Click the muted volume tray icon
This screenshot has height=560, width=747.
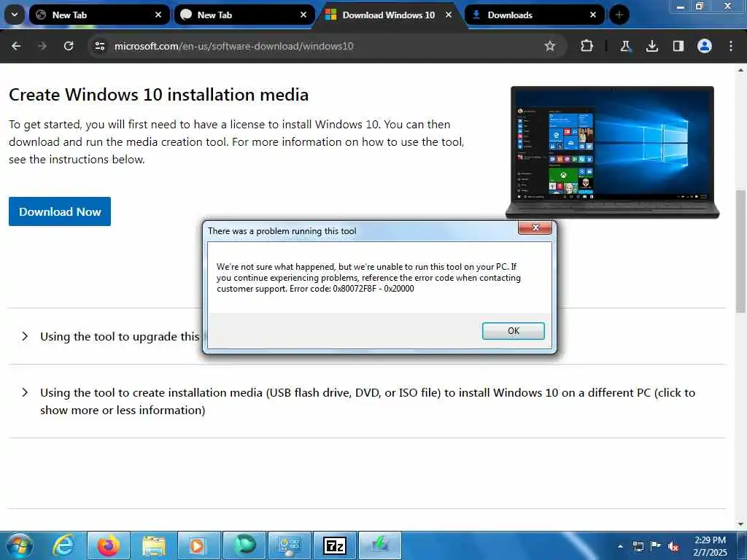pos(673,547)
